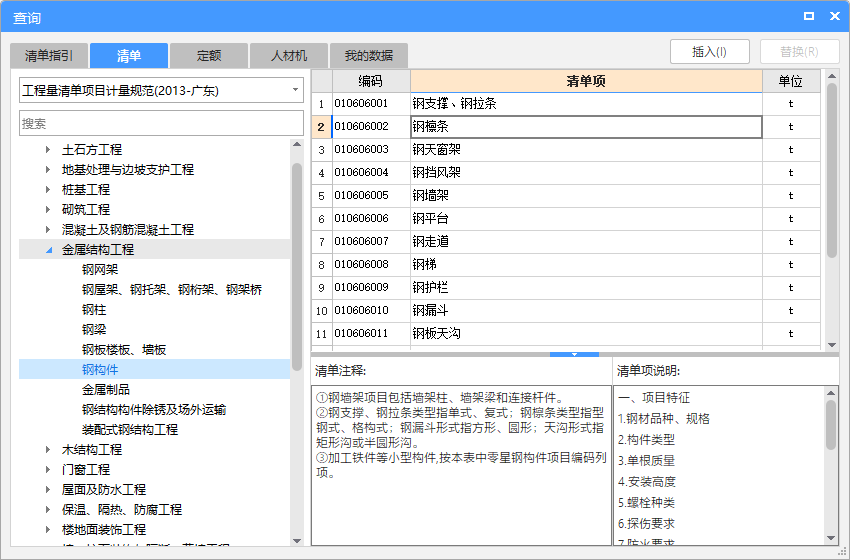Open the 人材机 tab
850x560 pixels.
[x=289, y=55]
